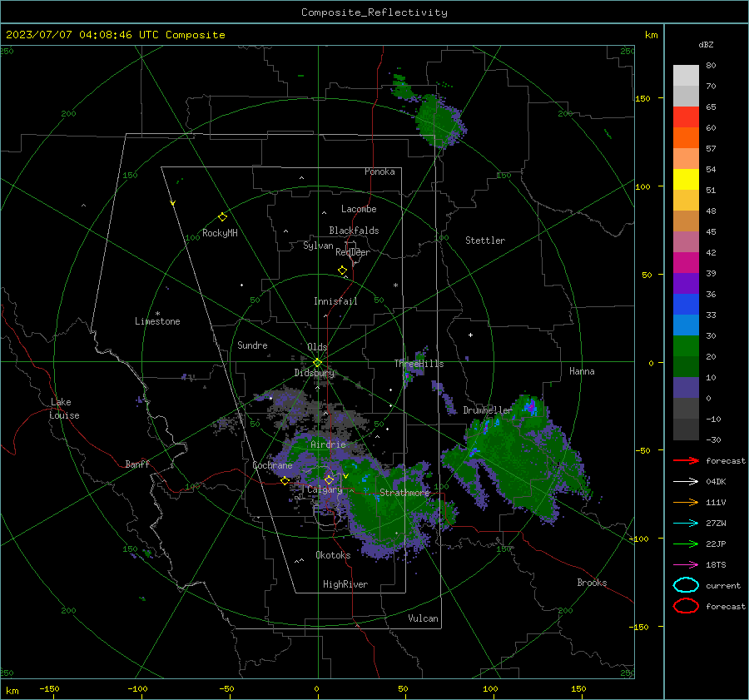Viewport: 749px width, 700px height.
Task: Click the Banff label on map
Action: tap(137, 464)
